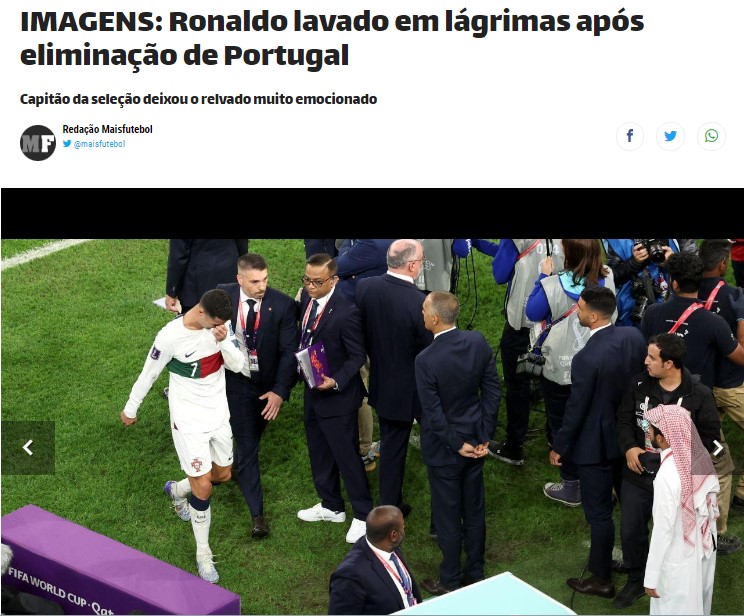Click the small Twitter bird beside @maisfutebol
The height and width of the screenshot is (616, 744).
67,143
